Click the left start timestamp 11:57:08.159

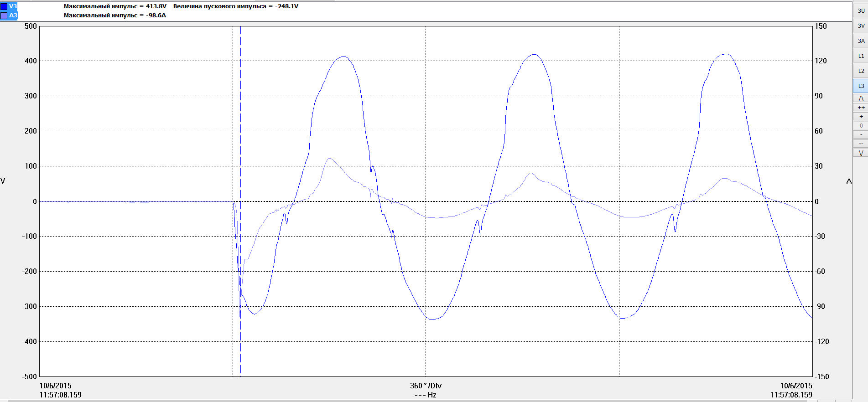(x=61, y=395)
